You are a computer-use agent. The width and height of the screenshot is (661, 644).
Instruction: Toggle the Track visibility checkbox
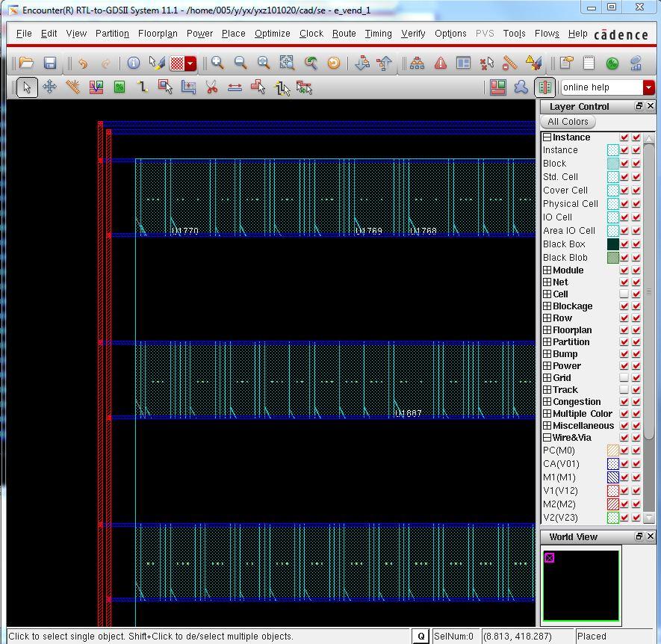click(x=624, y=390)
